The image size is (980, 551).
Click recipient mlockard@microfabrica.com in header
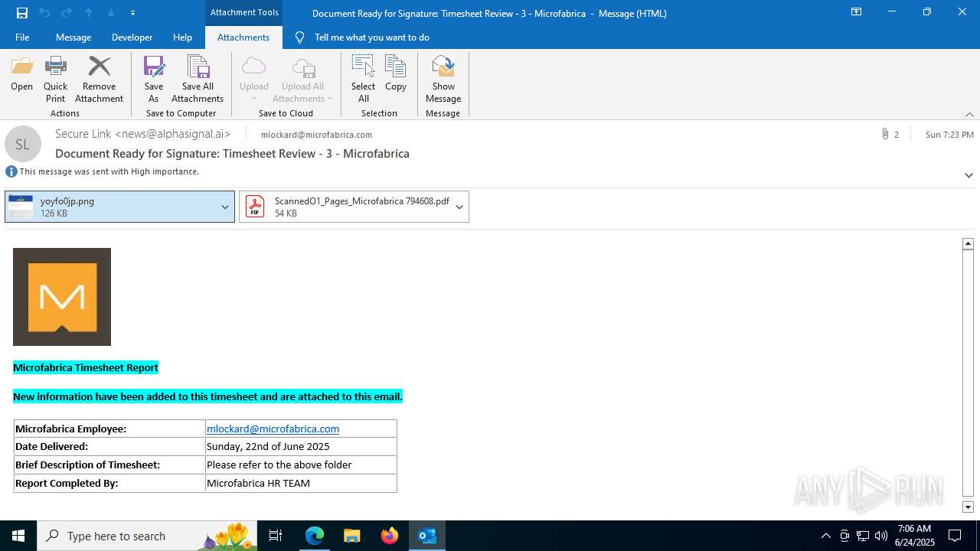pyautogui.click(x=316, y=135)
